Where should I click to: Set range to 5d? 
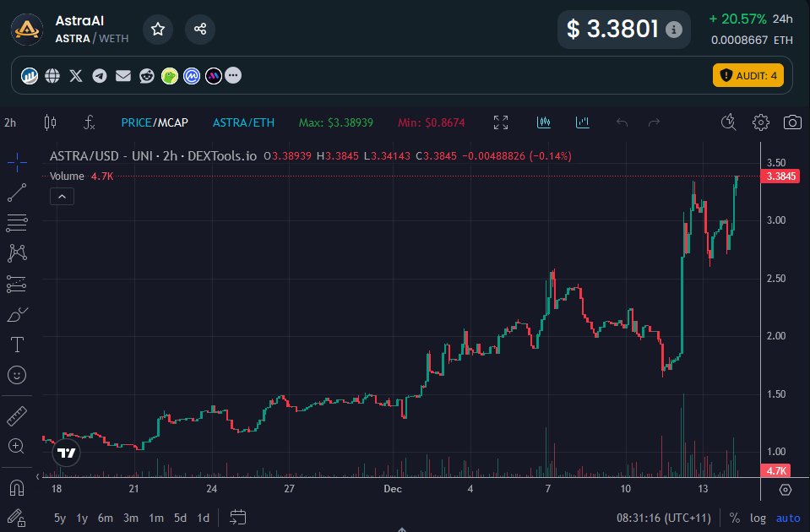[180, 518]
